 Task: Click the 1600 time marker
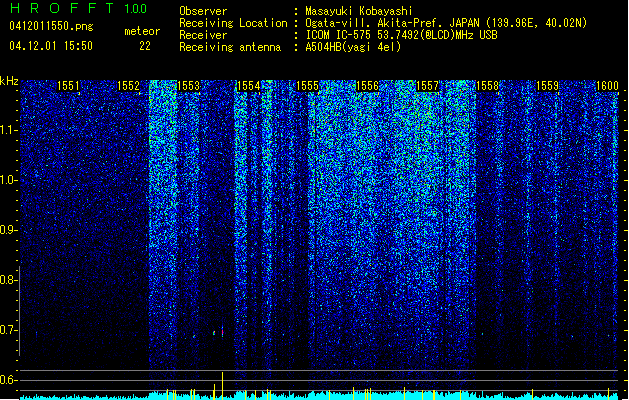[x=607, y=86]
